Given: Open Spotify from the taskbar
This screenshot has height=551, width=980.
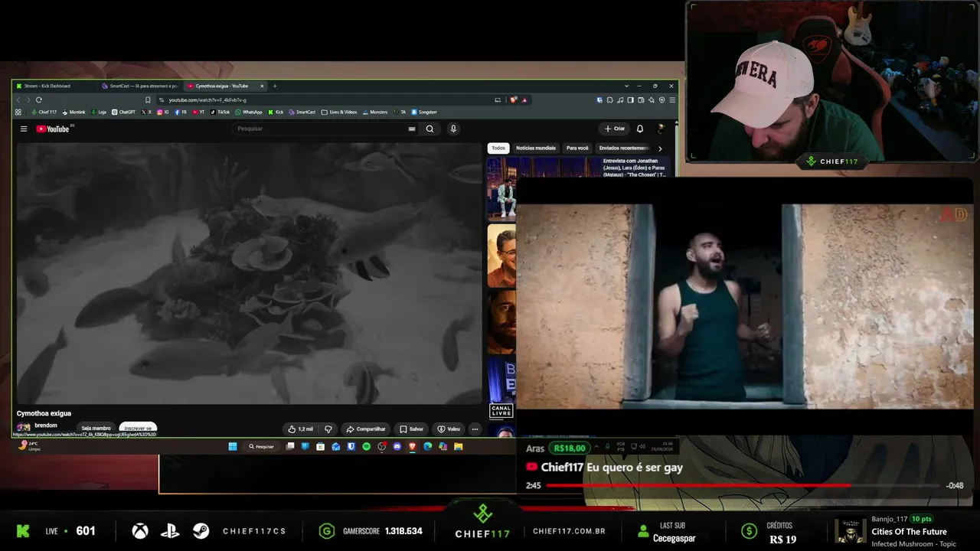Looking at the screenshot, I should tap(366, 446).
